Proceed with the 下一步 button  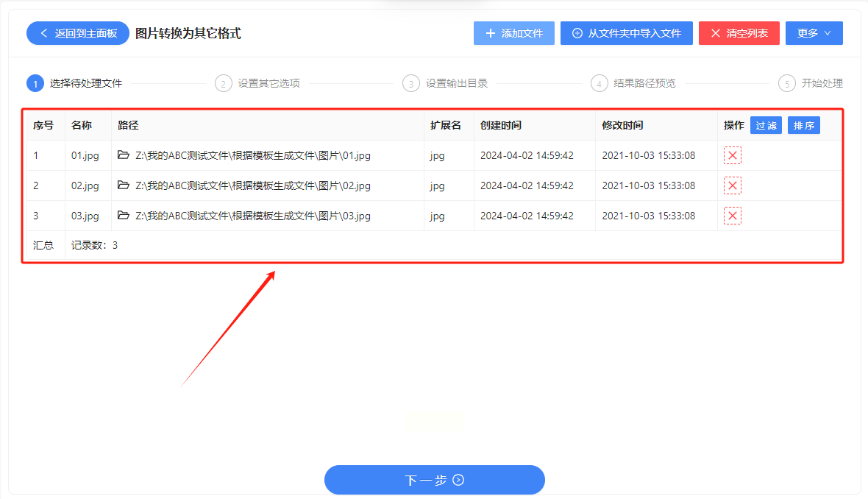tap(434, 480)
